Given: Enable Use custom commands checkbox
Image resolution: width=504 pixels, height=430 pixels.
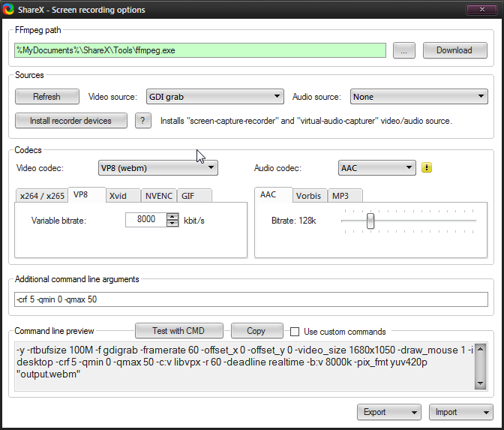Looking at the screenshot, I should [x=295, y=332].
